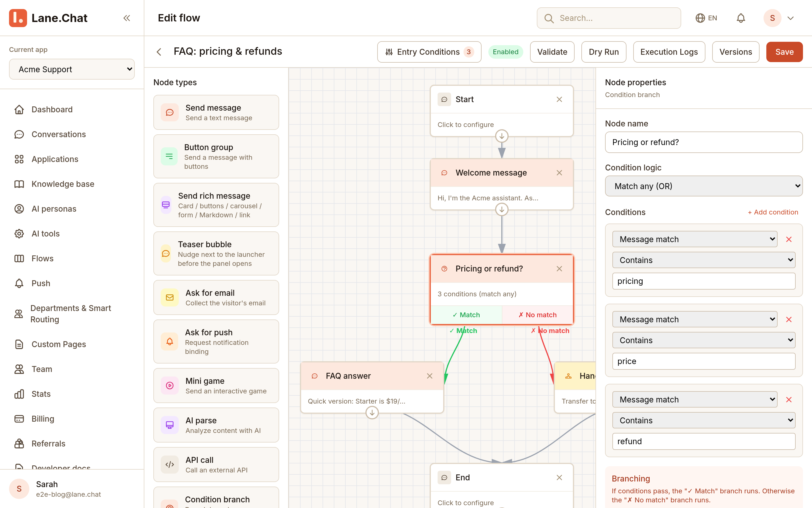Click the Welcome message output connector
This screenshot has width=812, height=508.
pyautogui.click(x=502, y=210)
